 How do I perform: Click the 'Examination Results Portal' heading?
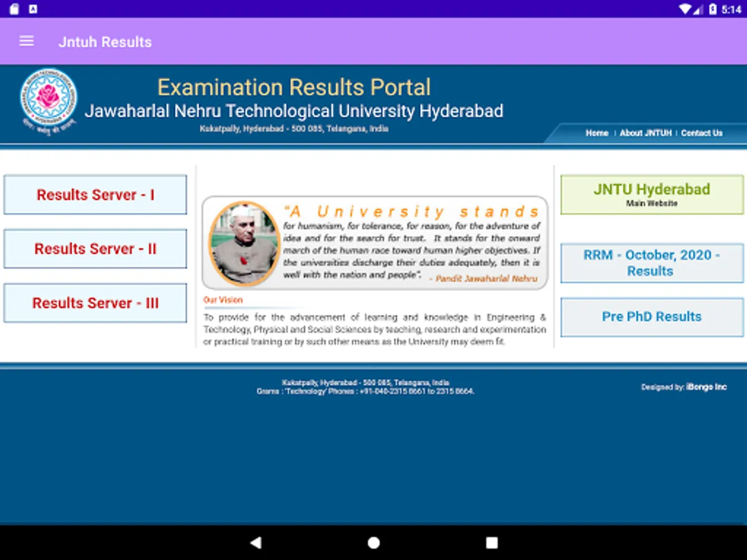294,87
